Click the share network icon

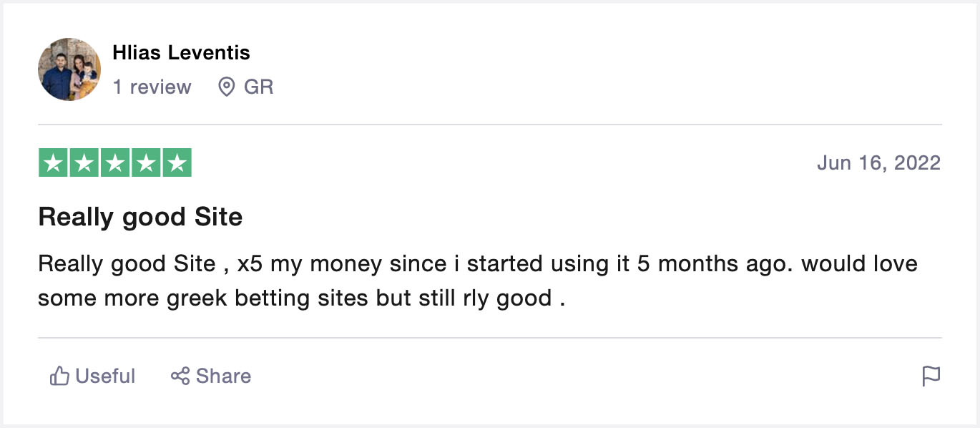coord(180,376)
